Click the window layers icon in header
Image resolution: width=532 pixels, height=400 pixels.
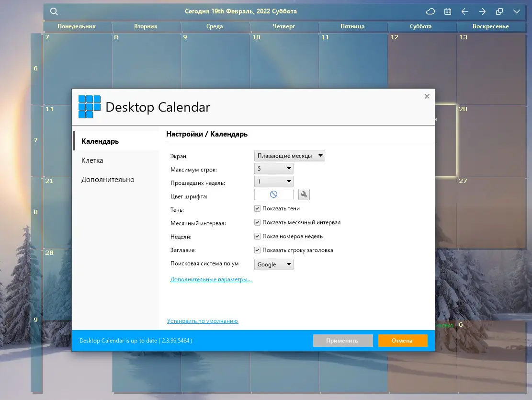[499, 11]
